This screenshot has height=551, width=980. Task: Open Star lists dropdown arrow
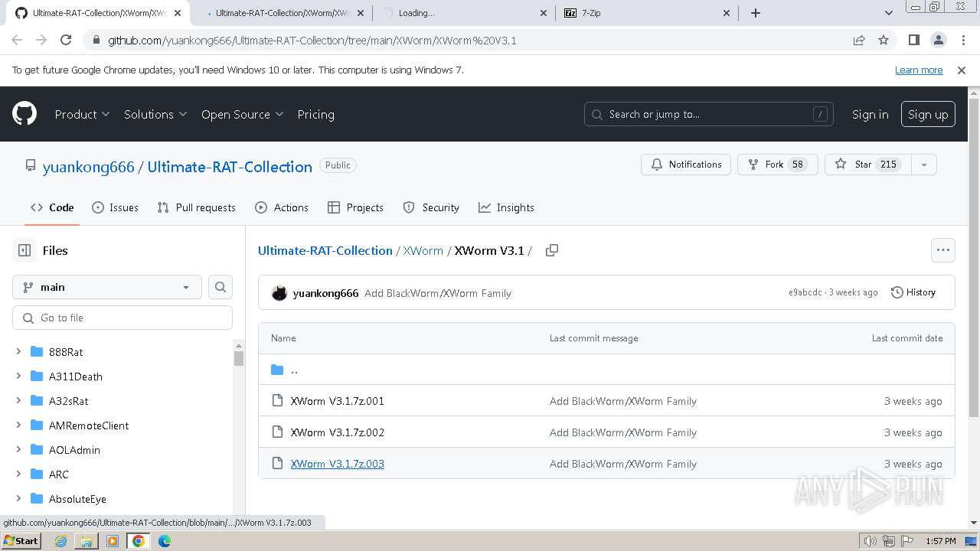923,165
